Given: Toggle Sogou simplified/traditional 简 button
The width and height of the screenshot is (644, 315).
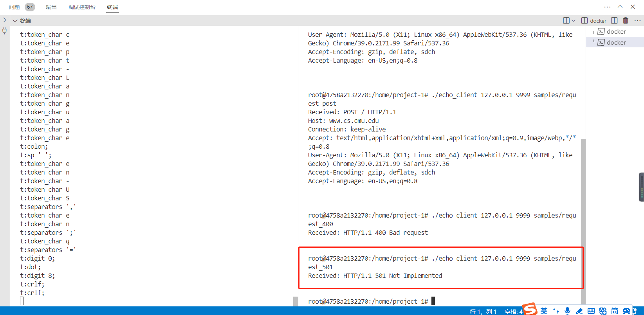Looking at the screenshot, I should (x=615, y=311).
